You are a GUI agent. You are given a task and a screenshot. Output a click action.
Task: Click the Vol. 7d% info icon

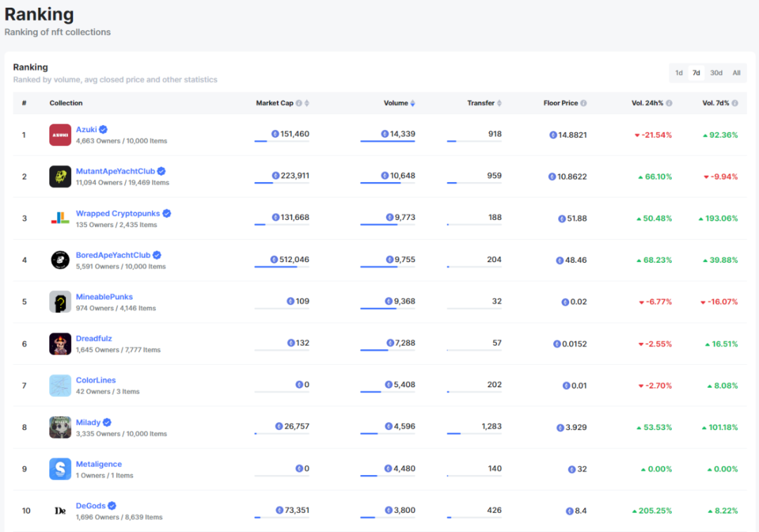(x=735, y=103)
